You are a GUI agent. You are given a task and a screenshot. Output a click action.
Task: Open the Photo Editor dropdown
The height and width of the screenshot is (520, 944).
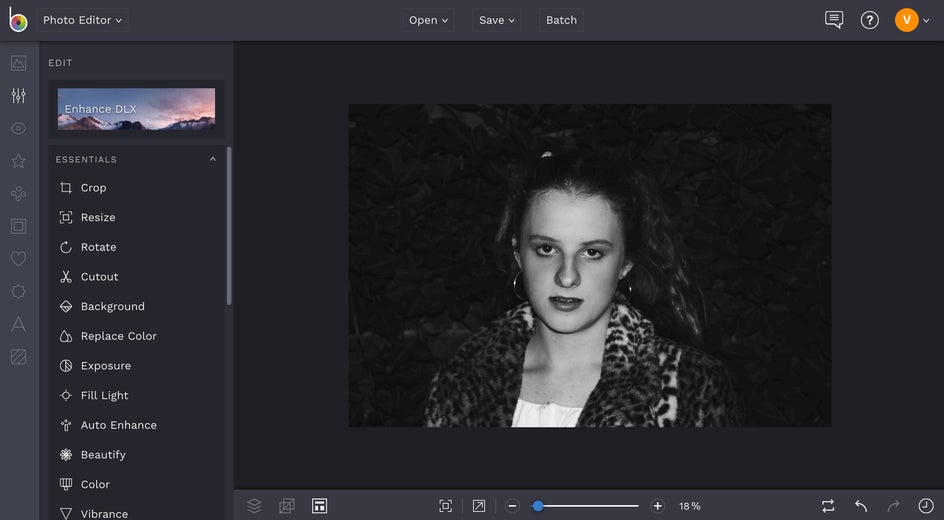[x=82, y=20]
